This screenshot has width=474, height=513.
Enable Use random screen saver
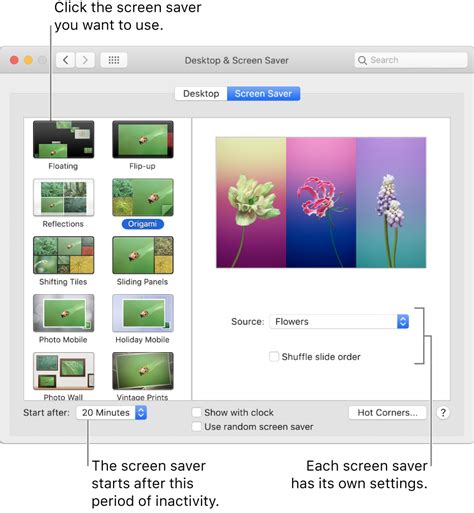(x=197, y=426)
